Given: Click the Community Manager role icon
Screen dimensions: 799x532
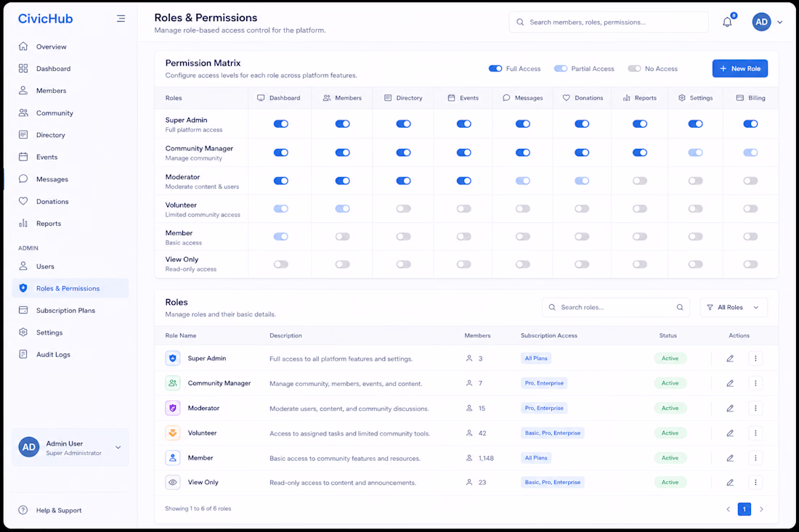Looking at the screenshot, I should coord(173,383).
